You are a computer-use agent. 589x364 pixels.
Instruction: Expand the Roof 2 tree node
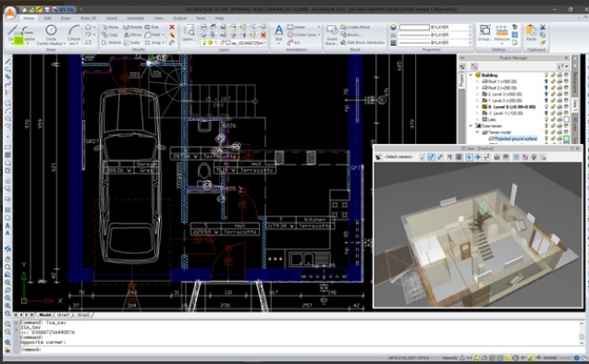477,88
